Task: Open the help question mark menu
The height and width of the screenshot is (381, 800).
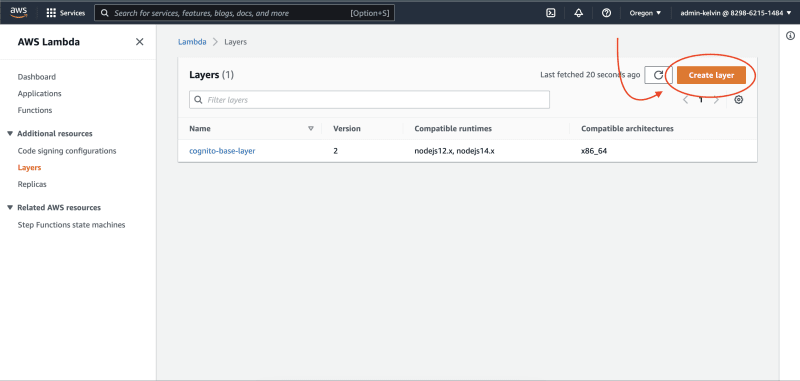Action: [x=606, y=13]
